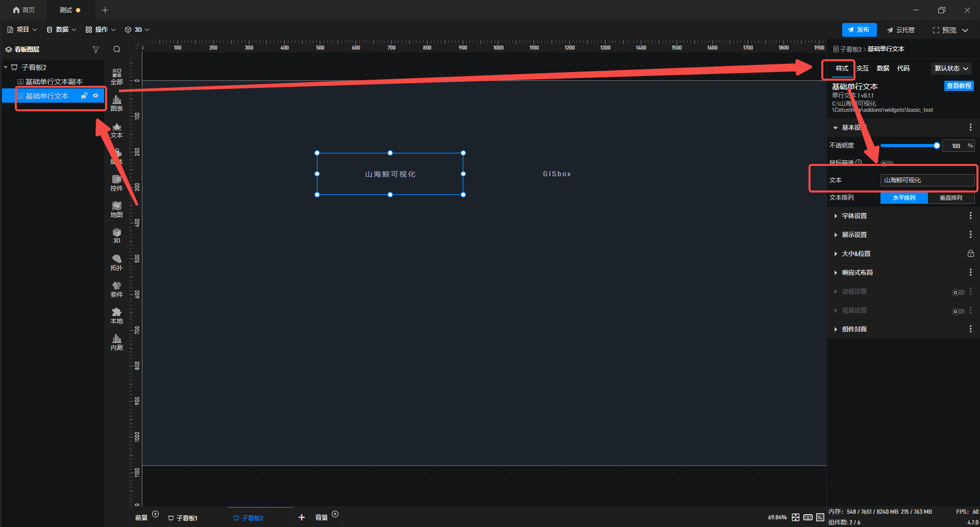Collapse the 子看板2 tree node
Viewport: 980px width, 527px height.
click(x=6, y=67)
